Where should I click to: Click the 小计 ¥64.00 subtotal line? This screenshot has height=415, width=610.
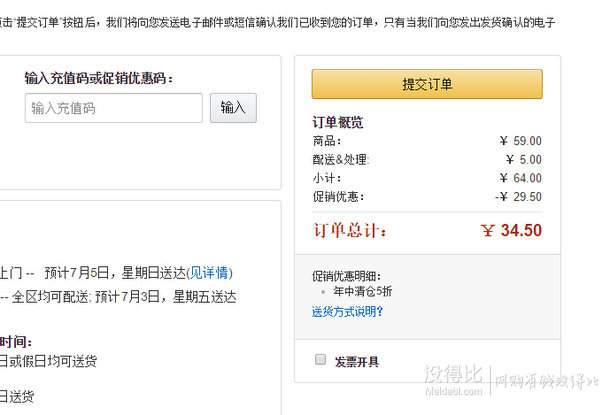427,178
